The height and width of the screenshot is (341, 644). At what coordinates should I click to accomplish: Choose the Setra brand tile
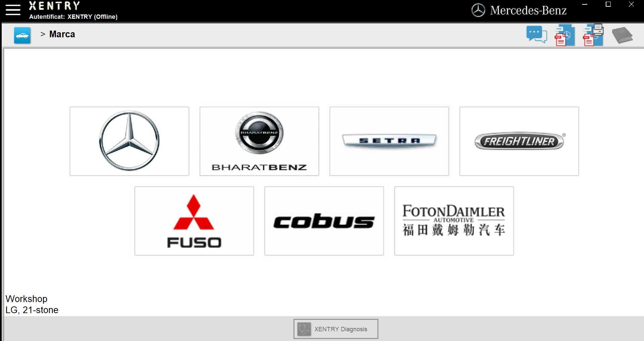point(389,141)
